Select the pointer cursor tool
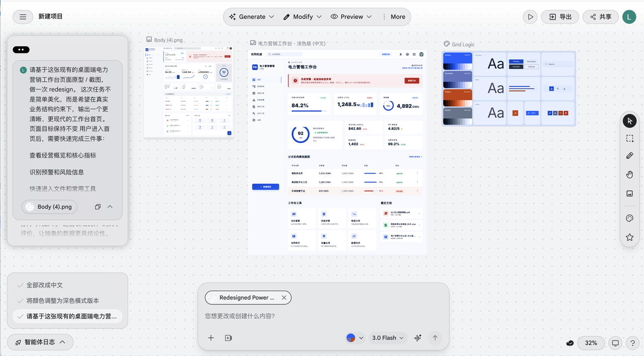 tap(629, 121)
